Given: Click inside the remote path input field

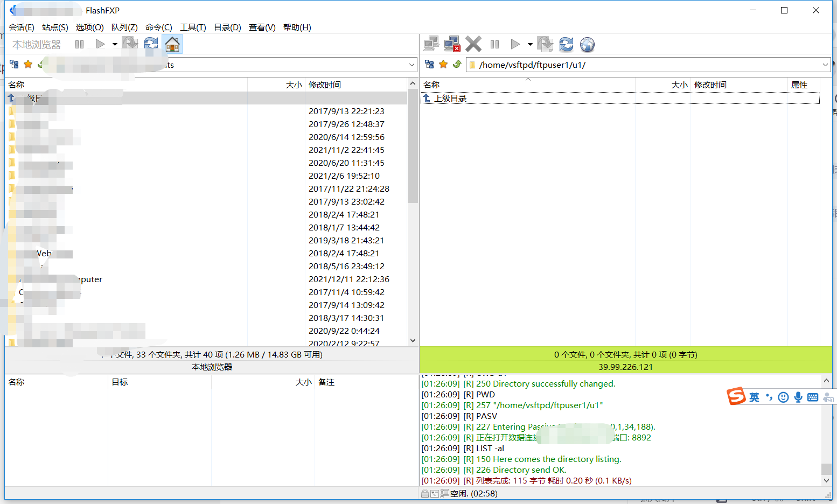Looking at the screenshot, I should point(592,65).
